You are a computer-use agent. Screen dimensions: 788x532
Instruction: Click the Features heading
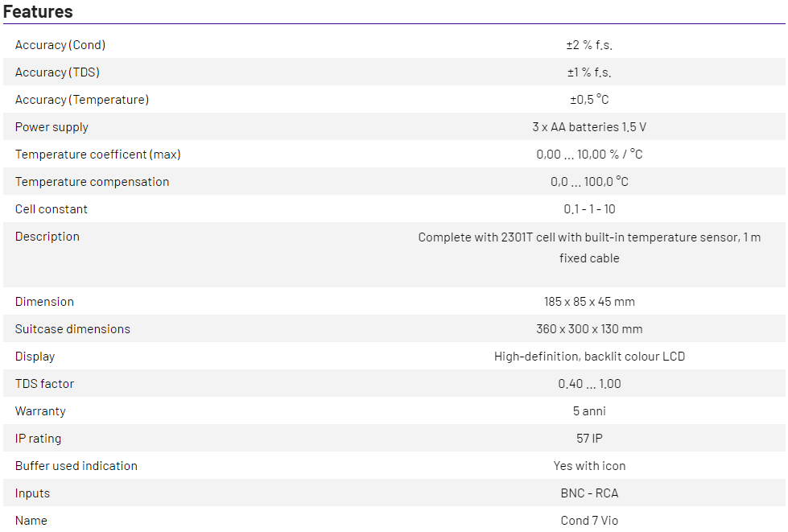coord(38,11)
